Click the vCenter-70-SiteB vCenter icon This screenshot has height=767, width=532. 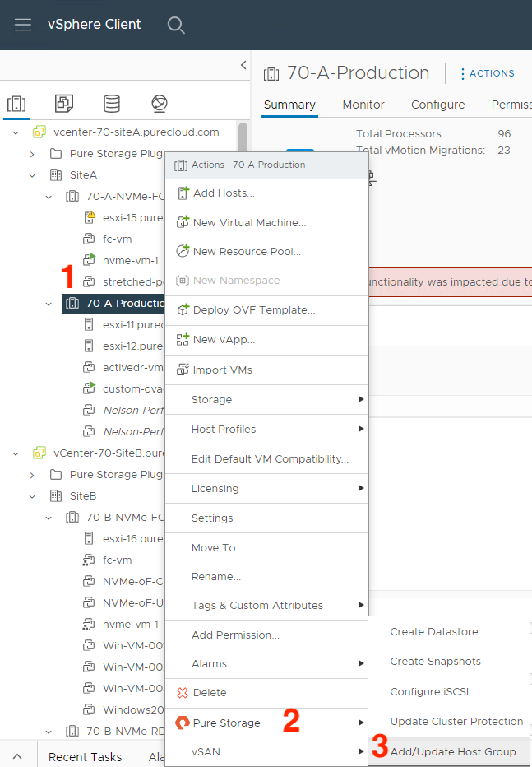39,453
